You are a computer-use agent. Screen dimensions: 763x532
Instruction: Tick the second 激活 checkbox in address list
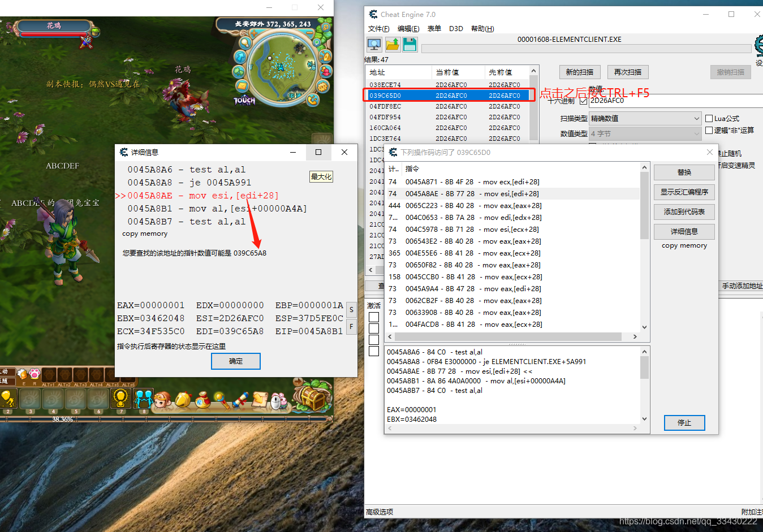click(374, 328)
